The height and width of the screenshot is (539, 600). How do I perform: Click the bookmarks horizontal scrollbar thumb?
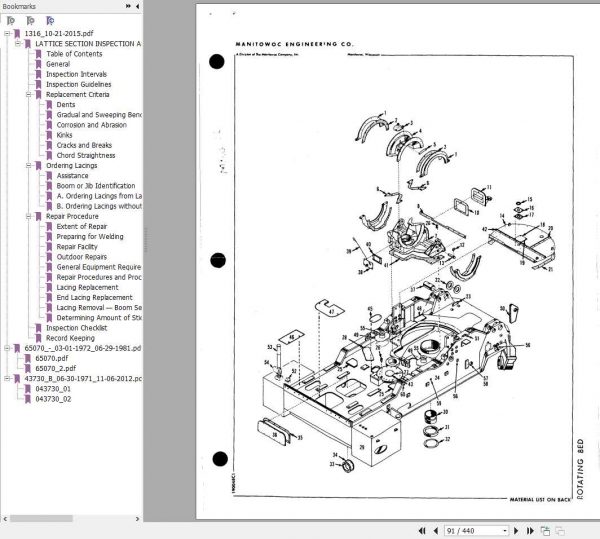41,519
